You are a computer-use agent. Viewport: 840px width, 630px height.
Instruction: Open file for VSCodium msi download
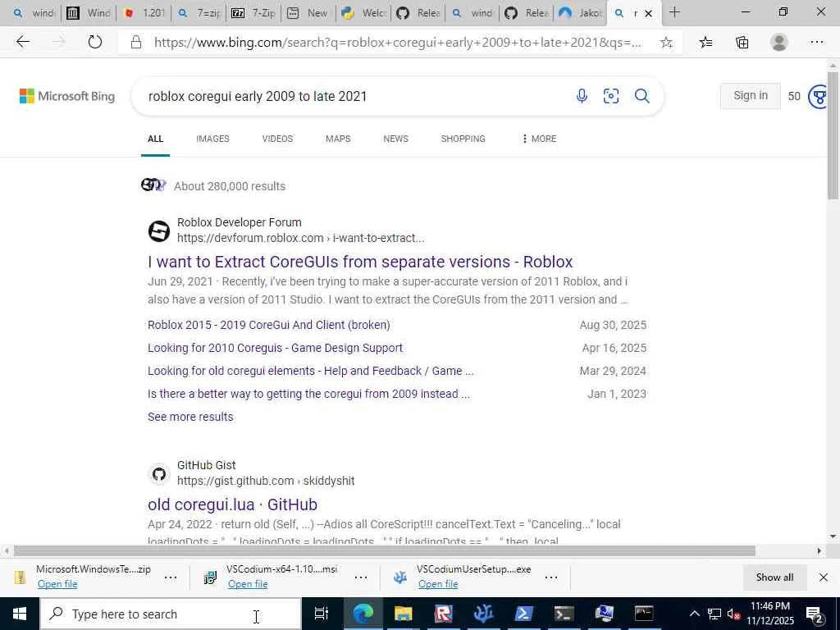click(x=248, y=584)
